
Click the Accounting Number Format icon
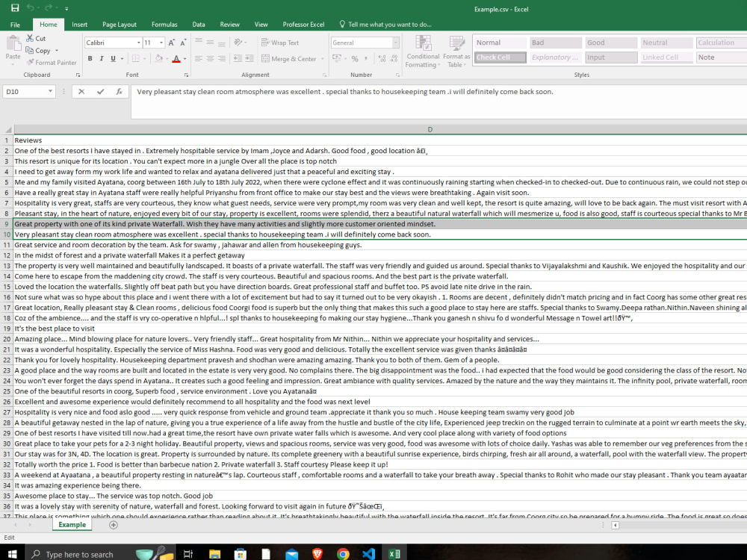coord(337,58)
